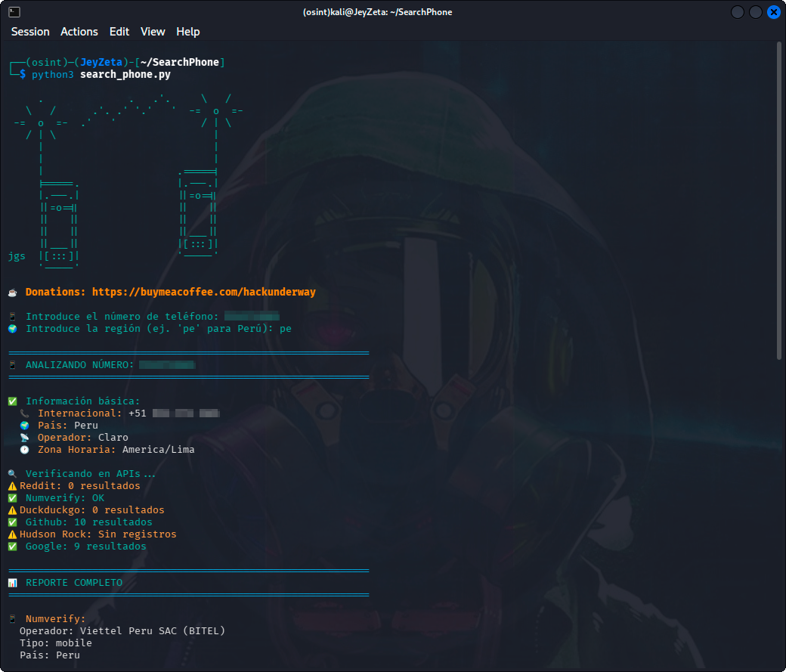Open the buymeacoffee donations link
This screenshot has width=786, height=672.
coord(204,292)
